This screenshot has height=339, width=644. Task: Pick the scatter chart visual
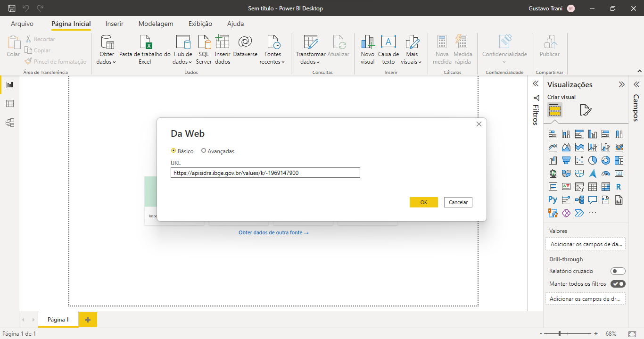pyautogui.click(x=579, y=160)
